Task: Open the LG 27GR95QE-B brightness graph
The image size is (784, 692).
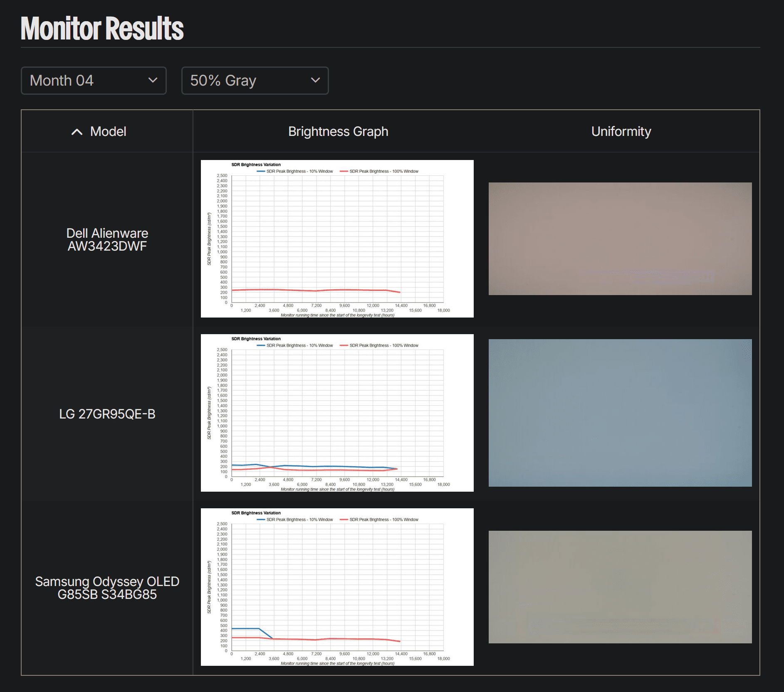Action: coord(337,413)
